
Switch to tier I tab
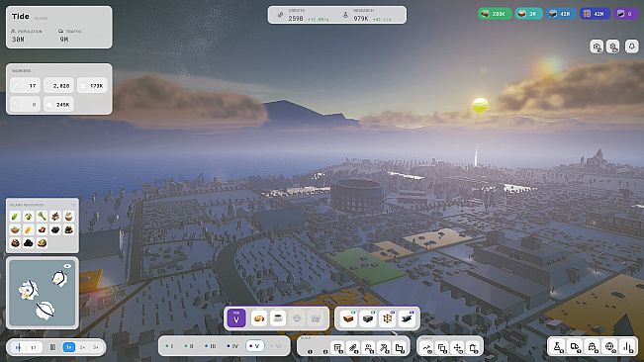pos(169,346)
